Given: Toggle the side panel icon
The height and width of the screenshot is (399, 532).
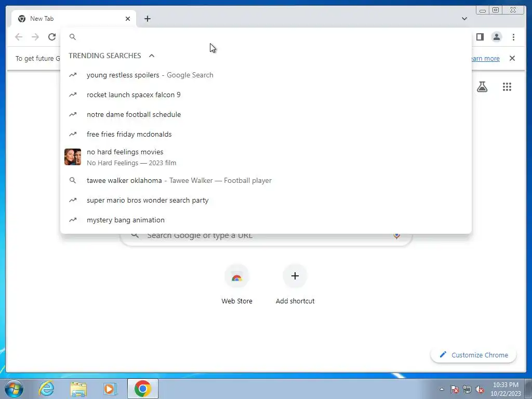Looking at the screenshot, I should click(480, 37).
